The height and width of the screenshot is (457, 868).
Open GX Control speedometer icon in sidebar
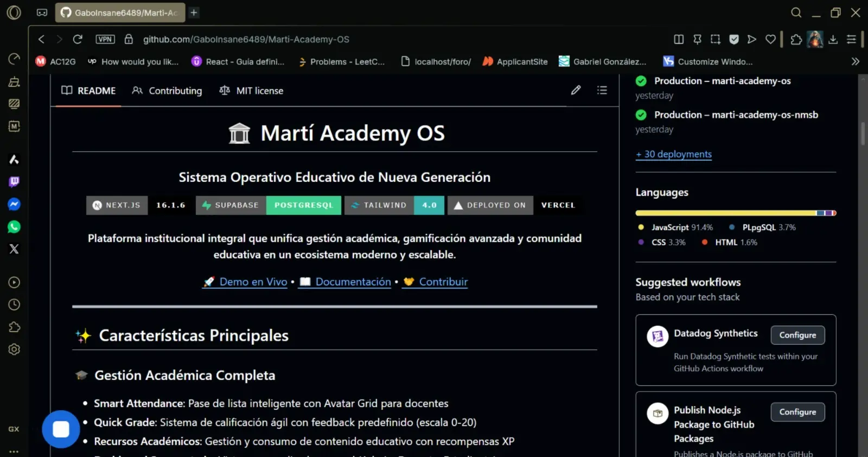(14, 59)
